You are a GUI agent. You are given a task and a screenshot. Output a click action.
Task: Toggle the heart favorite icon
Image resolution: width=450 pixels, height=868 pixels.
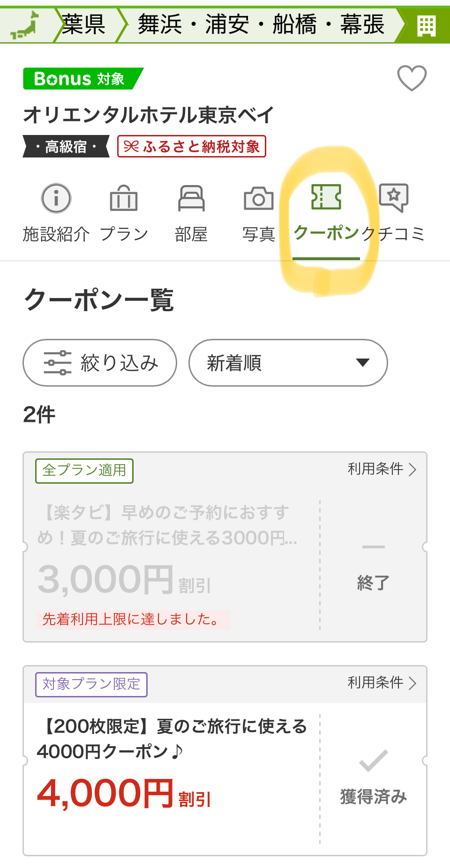pos(412,78)
